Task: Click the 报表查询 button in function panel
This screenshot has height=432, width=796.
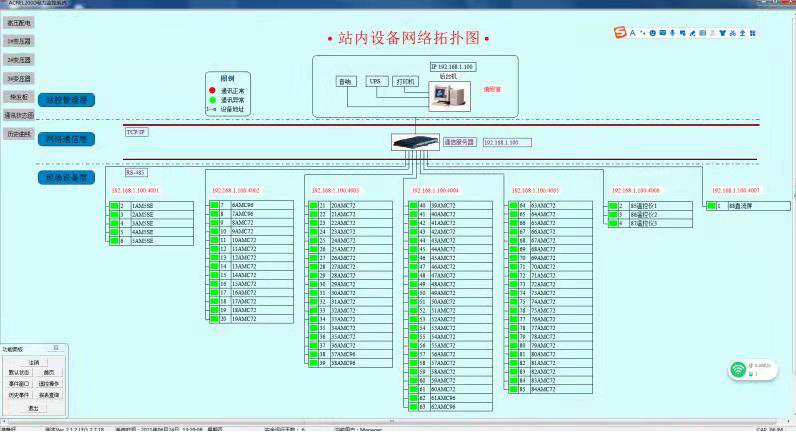Action: (x=49, y=394)
